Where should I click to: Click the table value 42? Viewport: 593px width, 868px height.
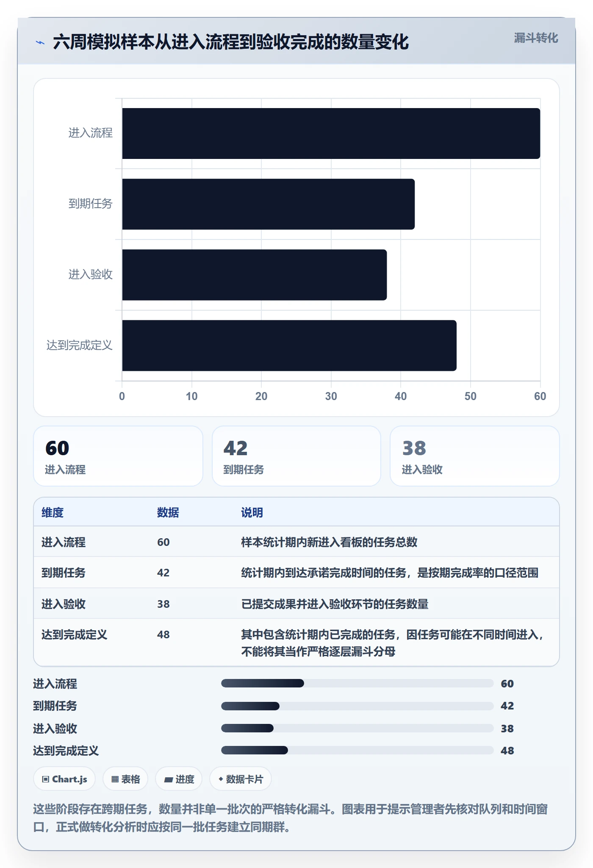click(163, 573)
